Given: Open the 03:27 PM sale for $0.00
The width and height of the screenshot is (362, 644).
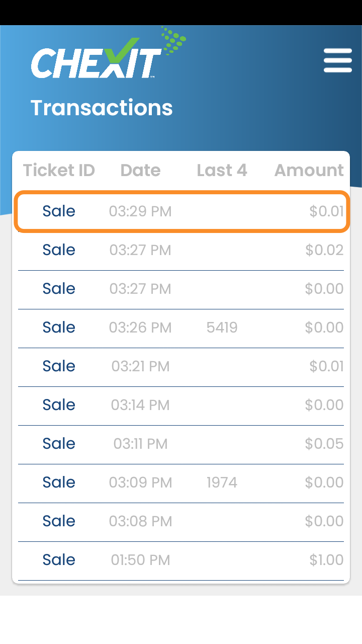Looking at the screenshot, I should [181, 289].
